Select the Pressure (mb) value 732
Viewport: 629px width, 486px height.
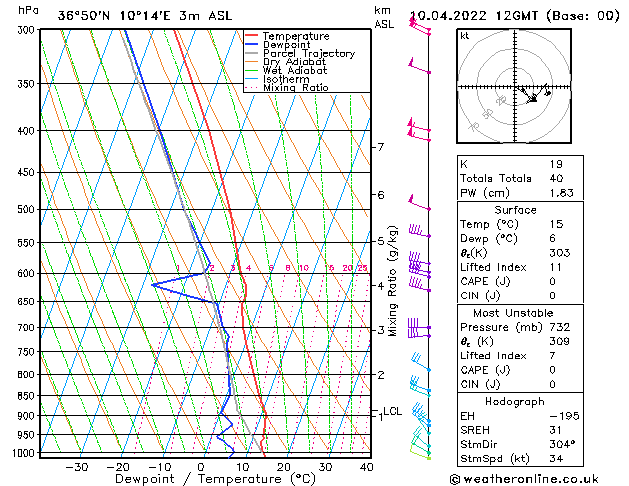pos(560,327)
